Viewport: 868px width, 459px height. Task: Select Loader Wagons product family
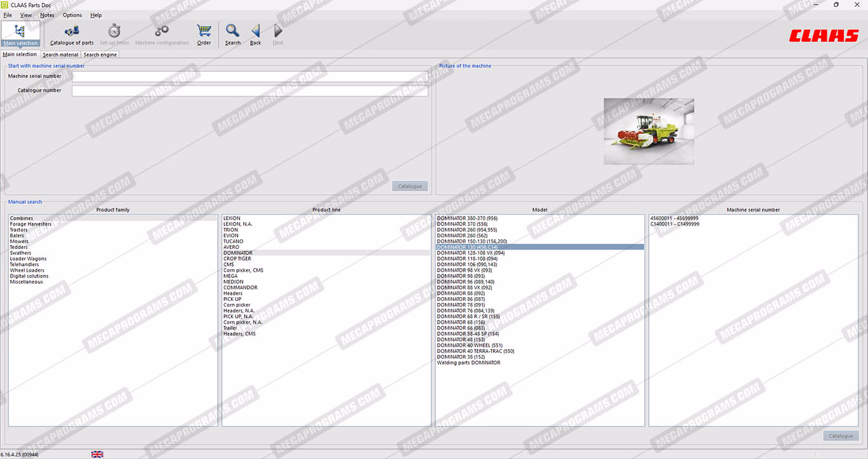[x=113, y=259]
